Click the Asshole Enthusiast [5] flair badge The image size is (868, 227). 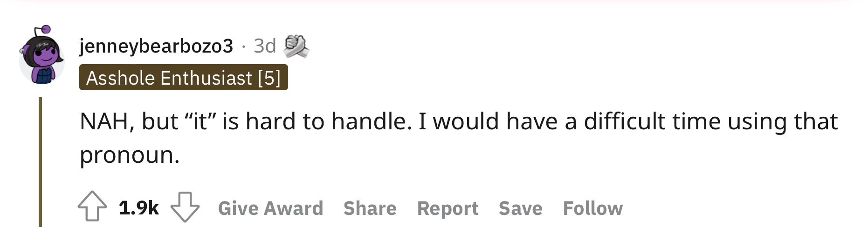click(184, 77)
